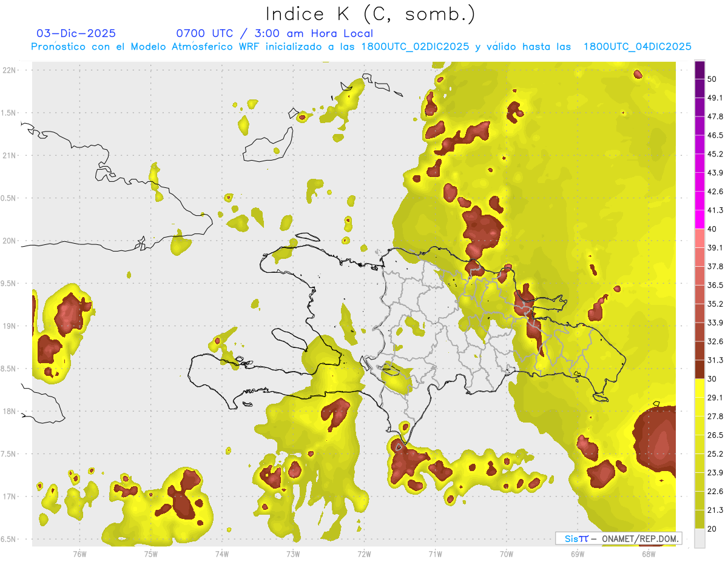Click the '43.9' colorbar value
Screen dimensions: 728x562
pos(716,173)
